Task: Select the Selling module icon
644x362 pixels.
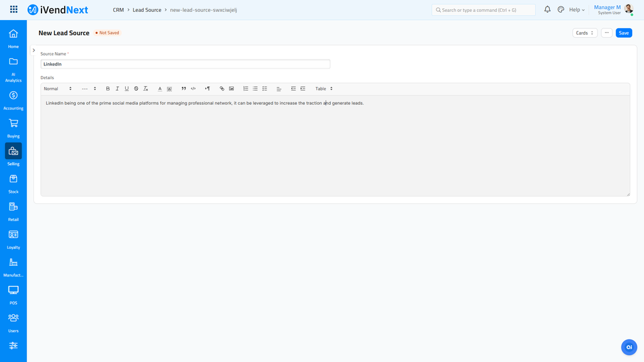Action: [13, 151]
